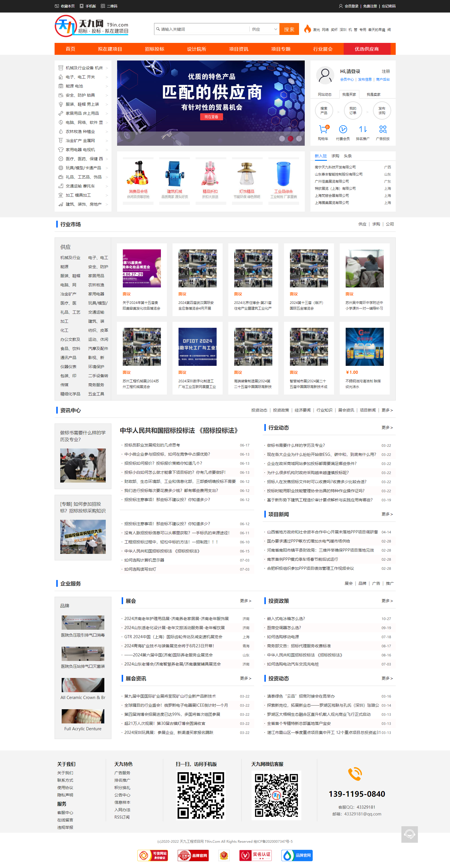
Task: Open 中华人民共和国招标投标法 headline
Action: 181,430
